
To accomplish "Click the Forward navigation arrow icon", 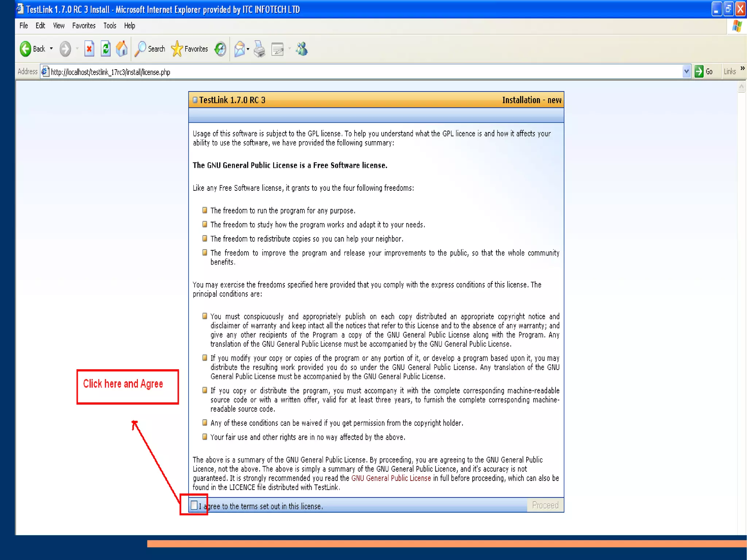I will click(65, 49).
